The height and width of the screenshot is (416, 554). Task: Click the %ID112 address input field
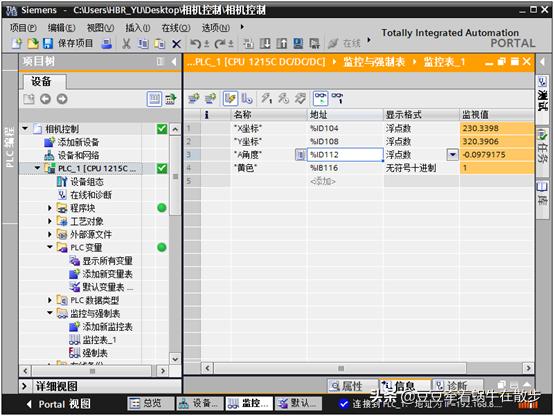point(346,154)
